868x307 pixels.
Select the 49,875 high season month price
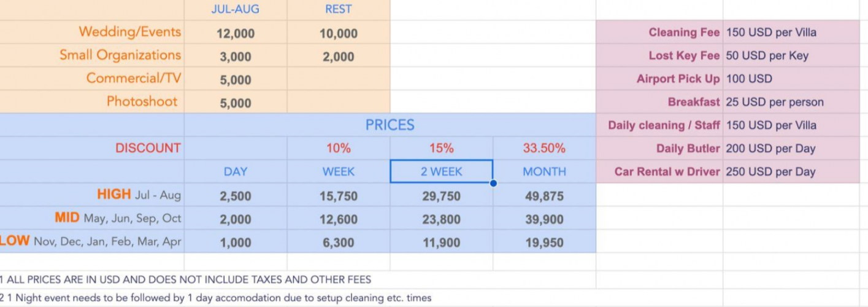(x=544, y=196)
